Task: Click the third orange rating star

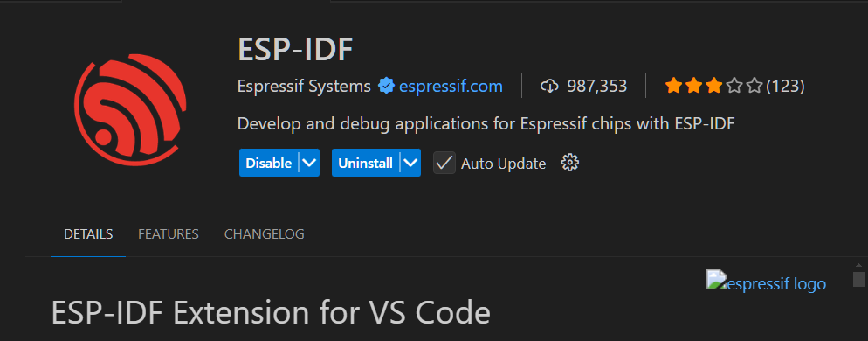Action: (714, 86)
